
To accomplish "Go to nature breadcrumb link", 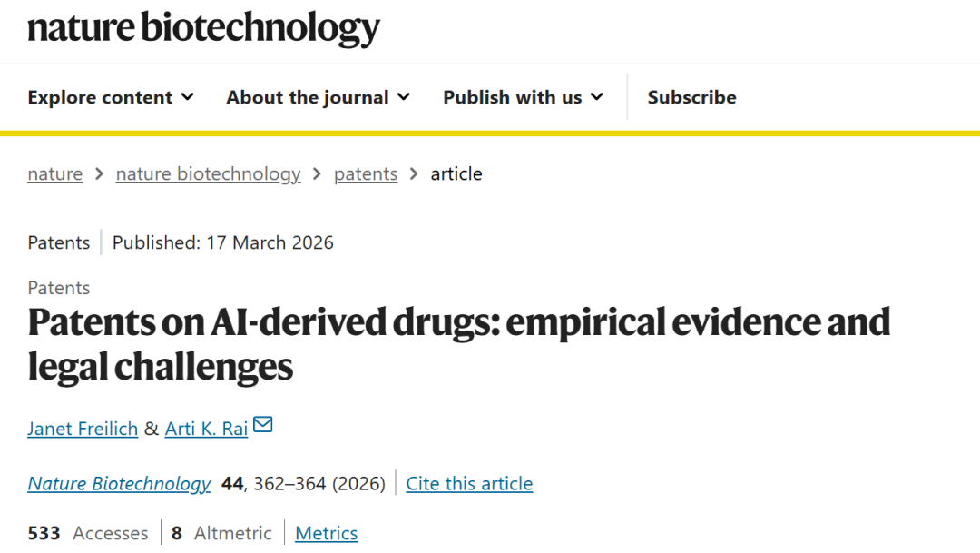I will tap(54, 174).
